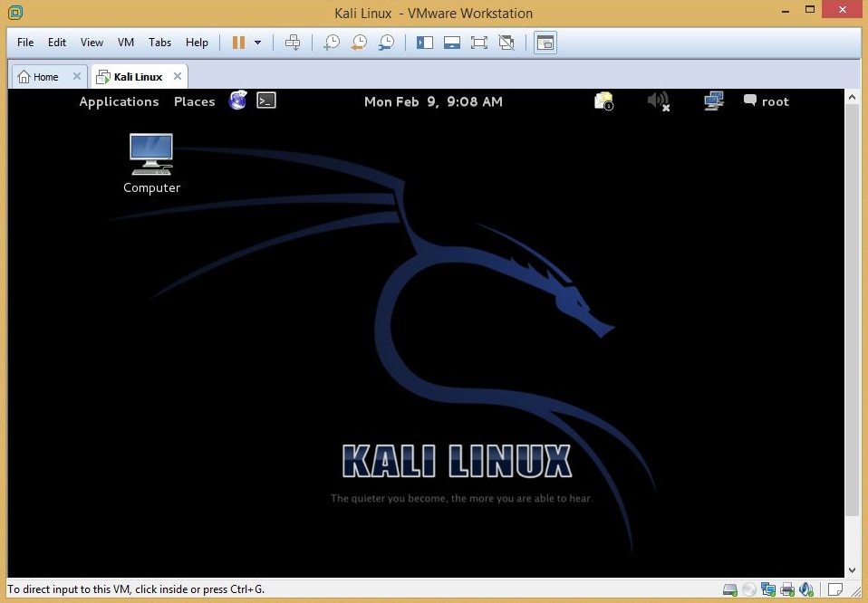Toggle the thumbnail bar view
The width and height of the screenshot is (868, 603).
click(x=452, y=43)
